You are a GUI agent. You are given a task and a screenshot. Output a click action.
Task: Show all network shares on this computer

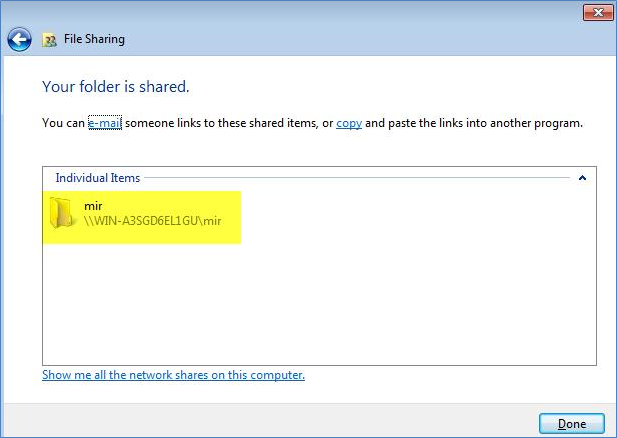coord(174,375)
